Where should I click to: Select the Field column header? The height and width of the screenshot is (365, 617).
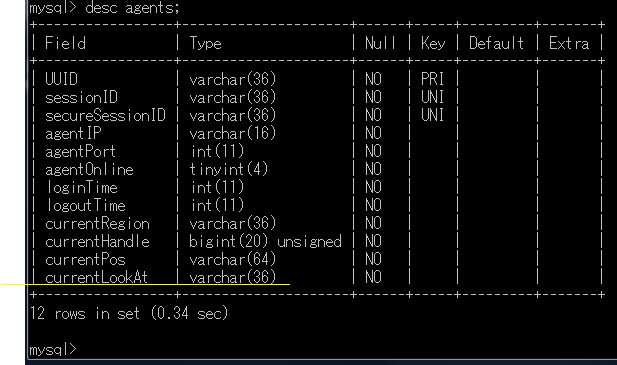pyautogui.click(x=65, y=43)
